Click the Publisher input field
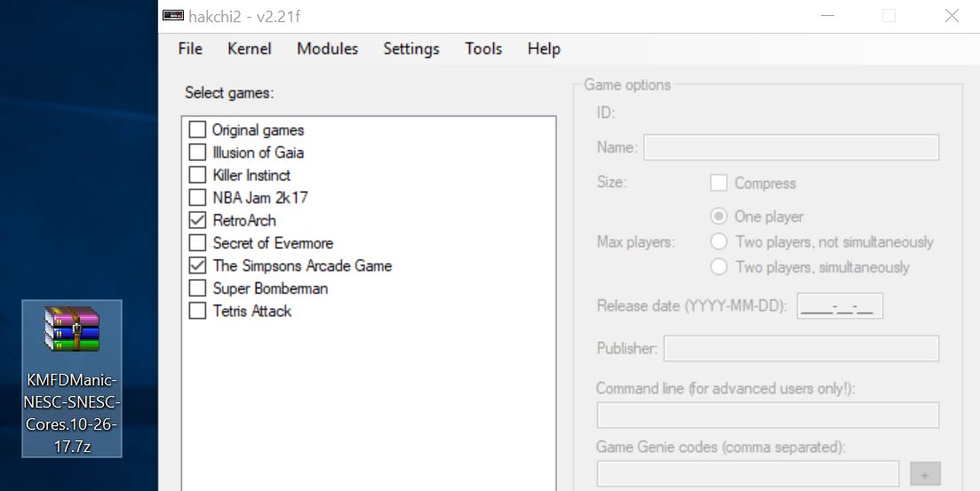The height and width of the screenshot is (491, 980). pos(801,349)
